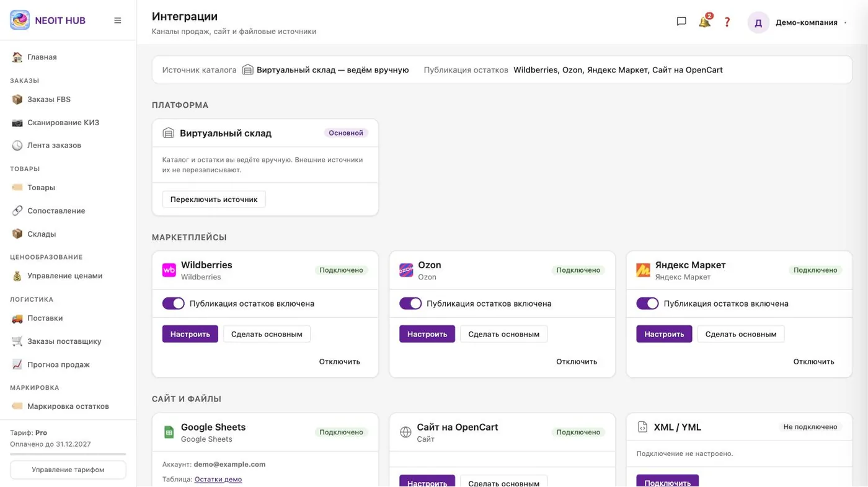Click the truck icon beside Поставки
Viewport: 868px width, 487px height.
tap(17, 318)
